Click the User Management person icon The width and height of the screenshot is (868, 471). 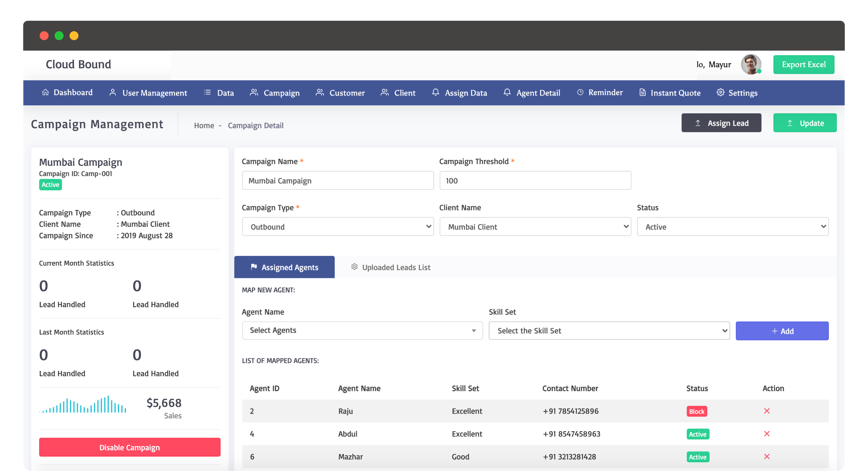pos(113,92)
